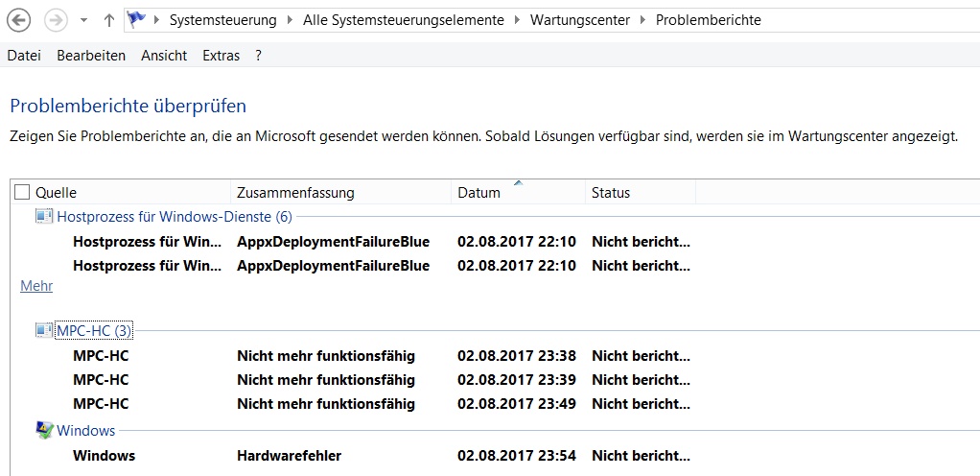
Task: Show more reports via Mehr link
Action: (36, 286)
